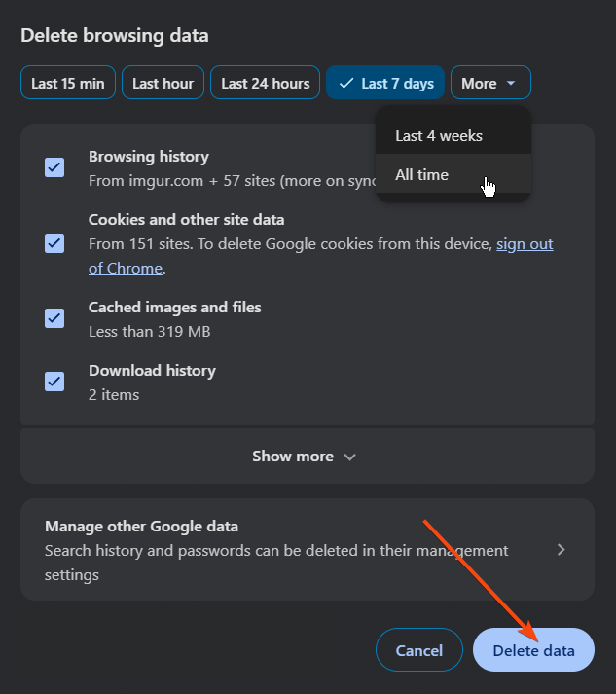This screenshot has height=694, width=616.
Task: Click the Cancel button
Action: (x=418, y=650)
